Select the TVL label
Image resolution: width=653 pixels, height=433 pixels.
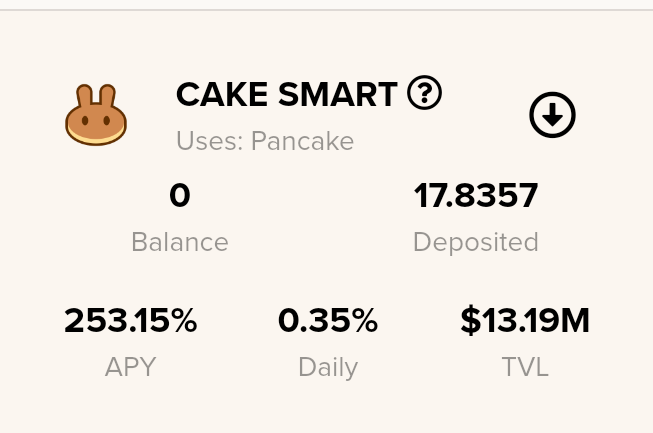[x=525, y=367]
